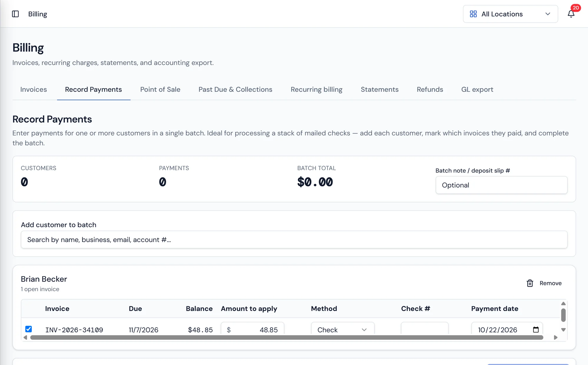The height and width of the screenshot is (365, 588).
Task: Click the Billing breadcrumb in header
Action: 38,14
